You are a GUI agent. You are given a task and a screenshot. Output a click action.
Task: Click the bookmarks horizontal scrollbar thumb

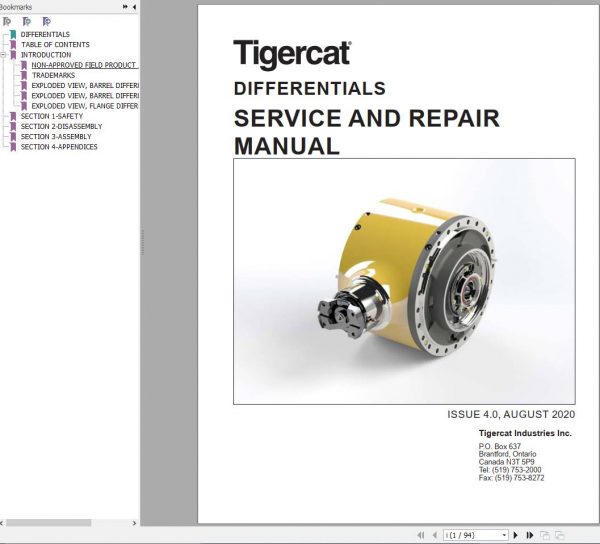[x=49, y=523]
